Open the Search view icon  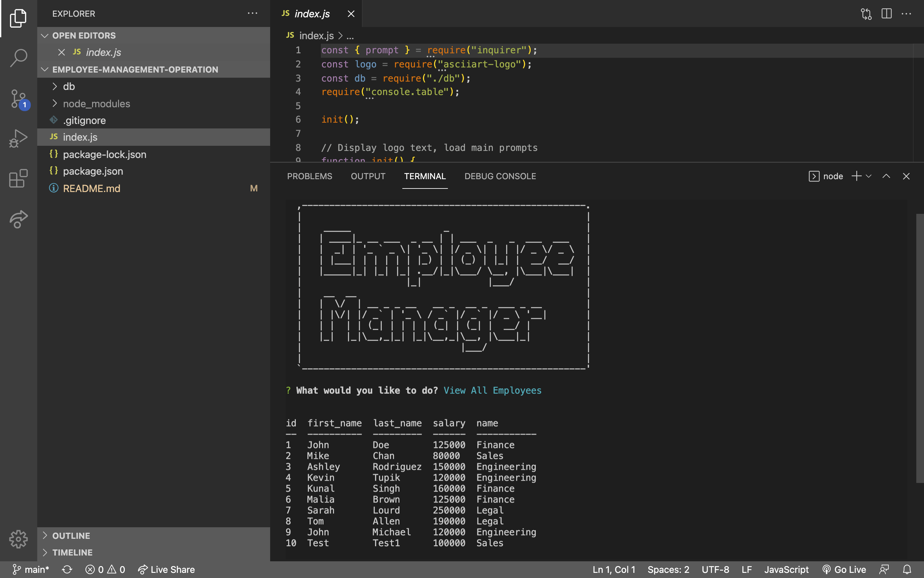click(x=18, y=58)
